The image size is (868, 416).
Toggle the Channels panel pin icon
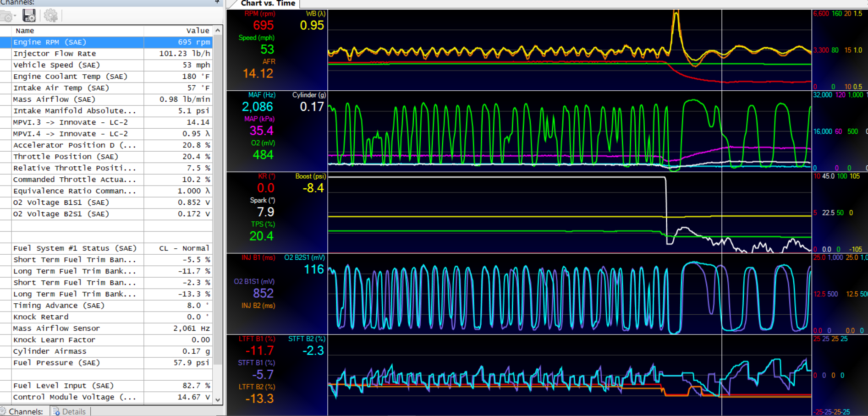(217, 2)
